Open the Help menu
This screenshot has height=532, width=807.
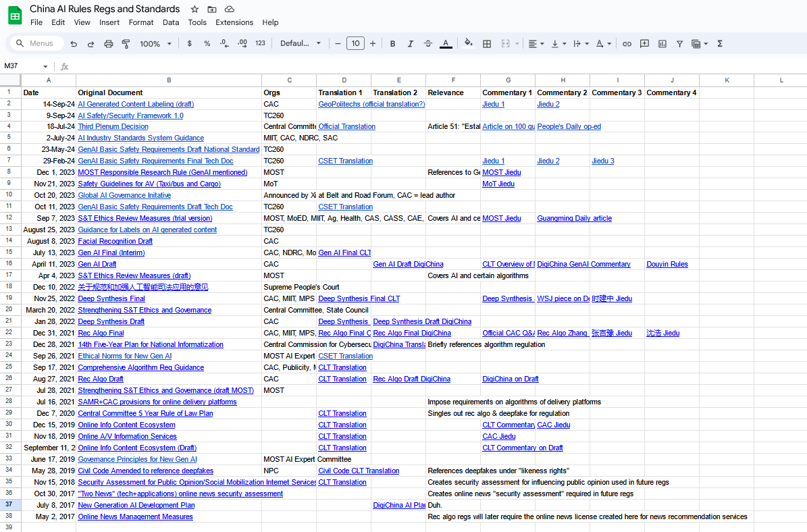click(x=270, y=23)
